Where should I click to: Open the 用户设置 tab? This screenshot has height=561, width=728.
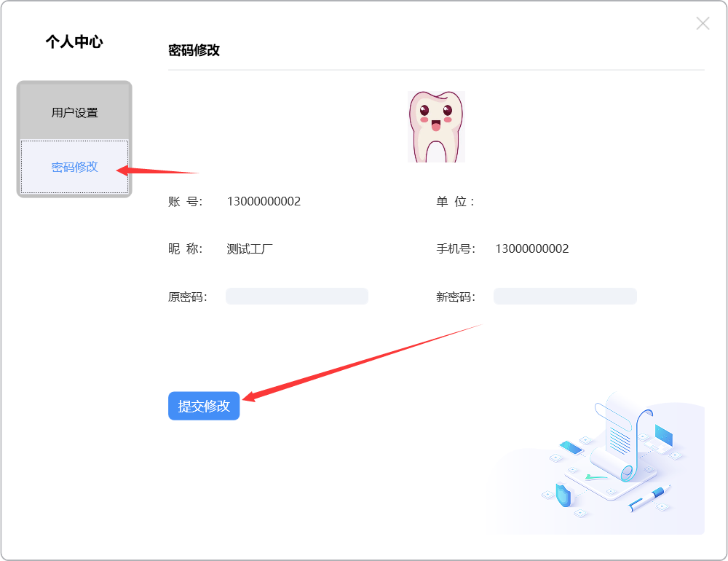(74, 113)
